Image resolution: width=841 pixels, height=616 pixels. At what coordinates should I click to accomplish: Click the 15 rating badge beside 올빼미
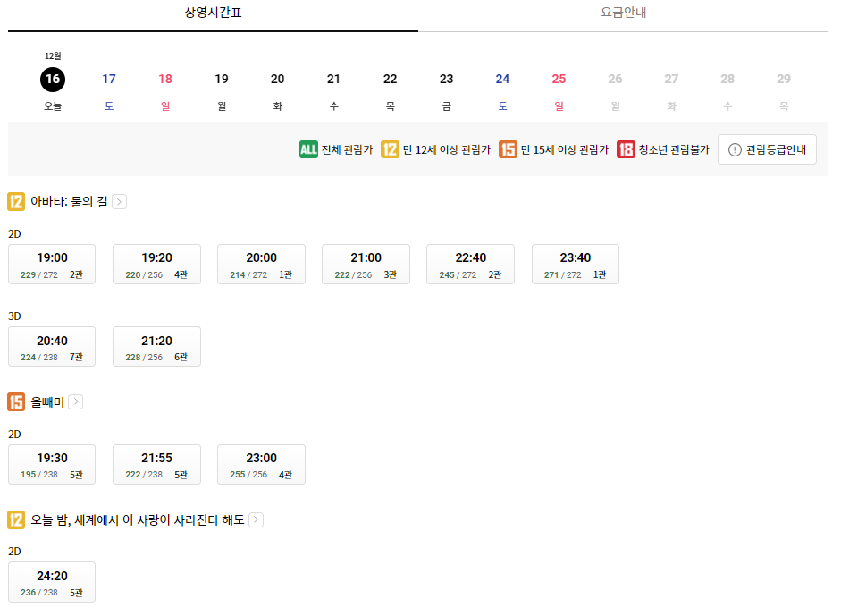click(15, 401)
